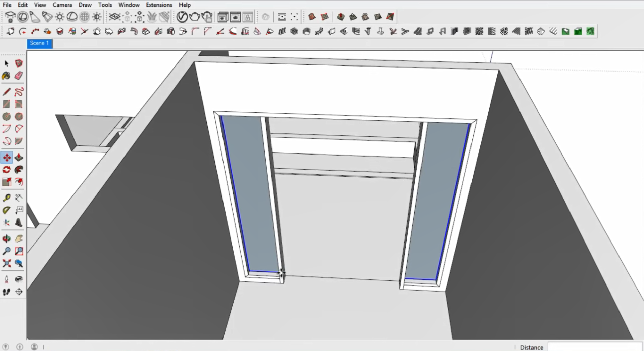The height and width of the screenshot is (351, 644).
Task: Activate the Follow Me tool
Action: [x=19, y=170]
